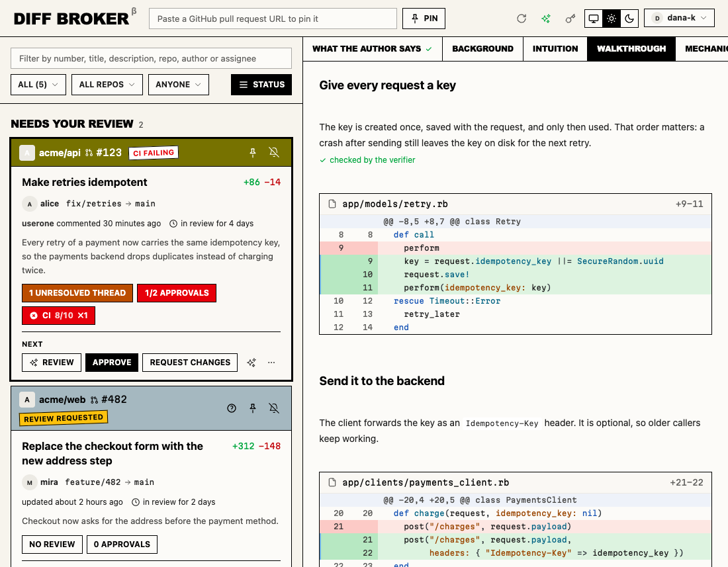This screenshot has width=728, height=567.
Task: Open Replace the checkout form title
Action: pos(113,453)
